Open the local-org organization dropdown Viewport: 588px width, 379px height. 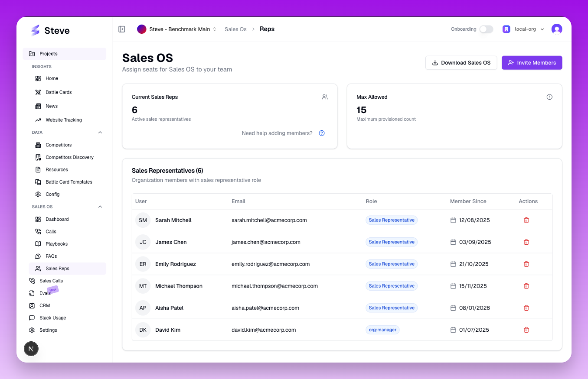(x=523, y=29)
